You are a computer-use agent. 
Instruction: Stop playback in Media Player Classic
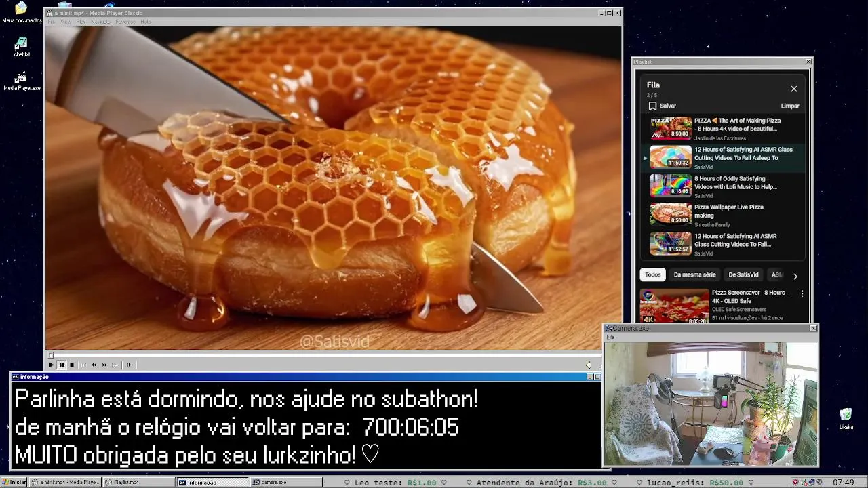(72, 365)
